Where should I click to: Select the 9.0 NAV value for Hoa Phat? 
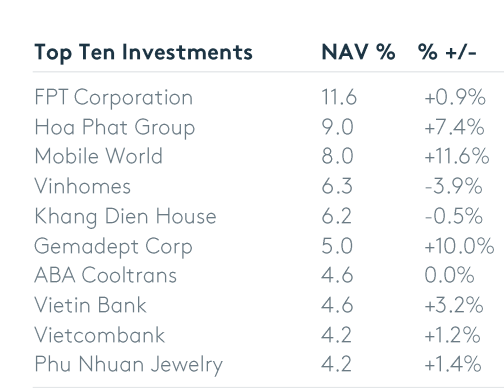pyautogui.click(x=337, y=127)
